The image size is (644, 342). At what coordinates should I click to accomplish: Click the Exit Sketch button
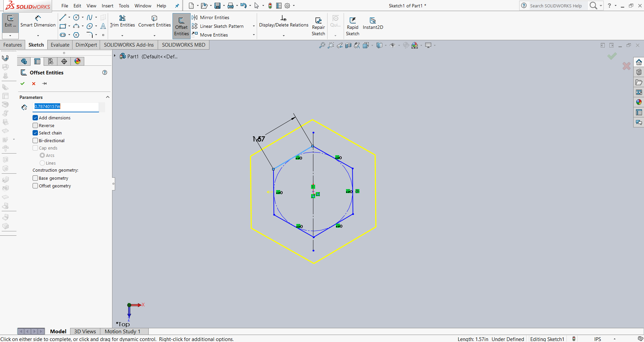pos(10,22)
